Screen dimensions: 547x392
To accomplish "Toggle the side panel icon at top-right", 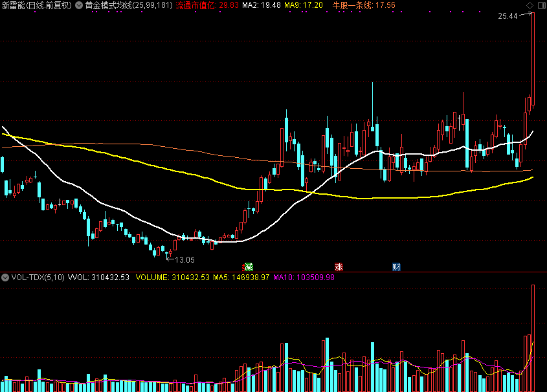I will coord(542,5).
